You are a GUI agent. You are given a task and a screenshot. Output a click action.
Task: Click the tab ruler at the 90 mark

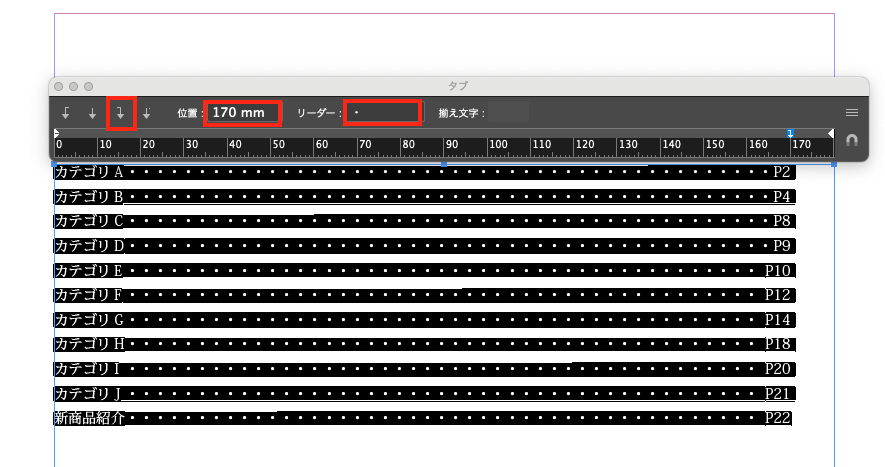[451, 146]
